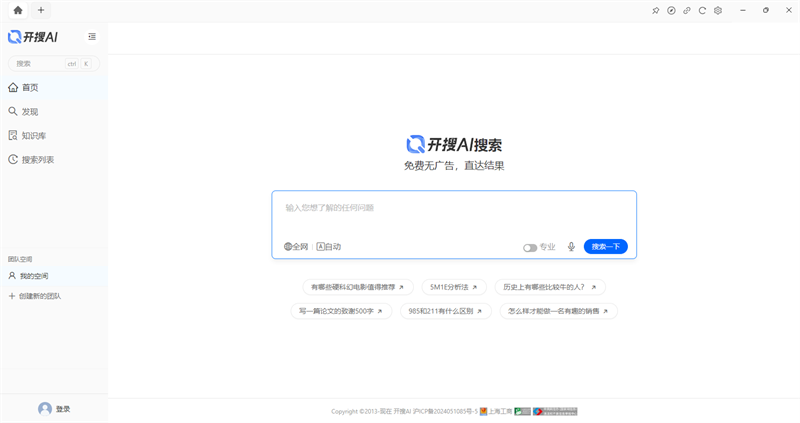Pin the window using the pin icon
Screen dimensions: 800x423
(x=656, y=10)
